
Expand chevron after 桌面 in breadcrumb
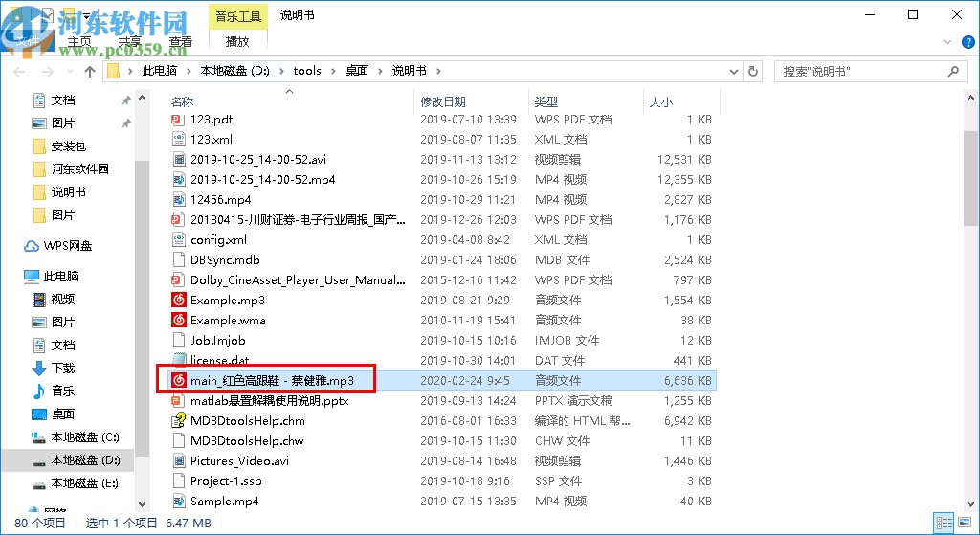tap(380, 71)
